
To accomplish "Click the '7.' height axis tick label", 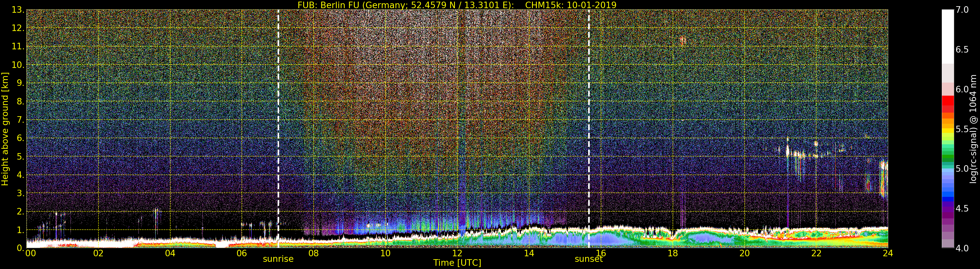I will click(21, 120).
